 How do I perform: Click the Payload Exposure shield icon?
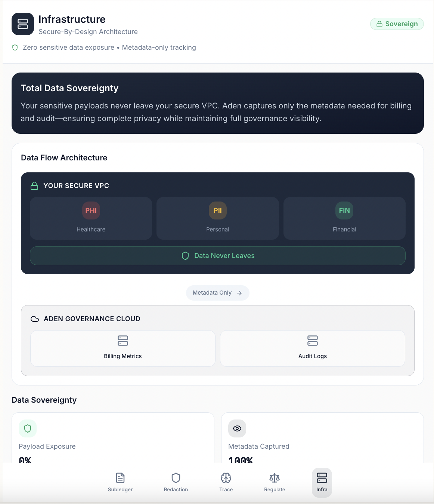[x=28, y=428]
